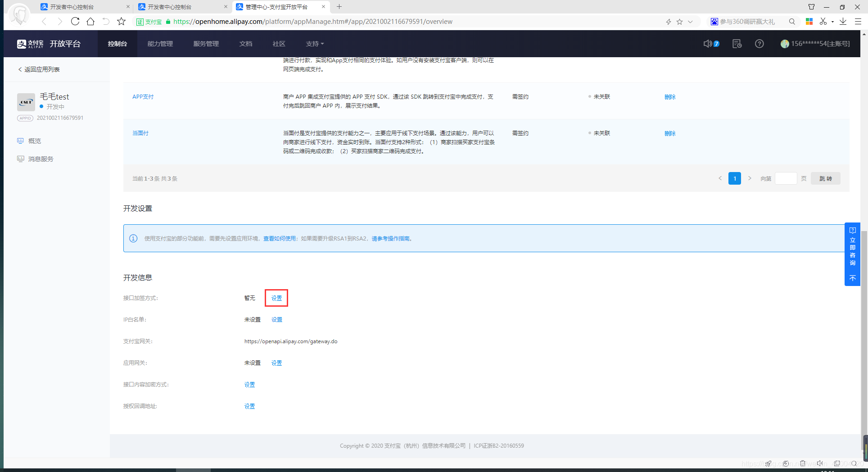
Task: Open 社区 navigation item
Action: [279, 44]
